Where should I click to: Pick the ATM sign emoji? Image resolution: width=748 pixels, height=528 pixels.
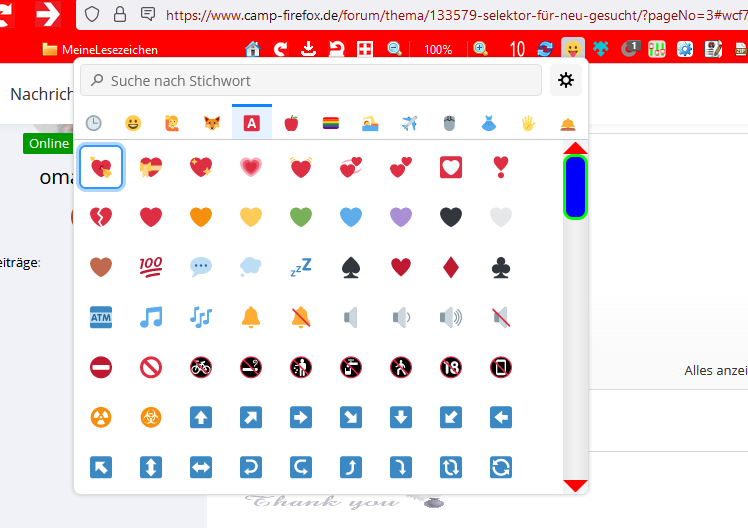tap(101, 317)
